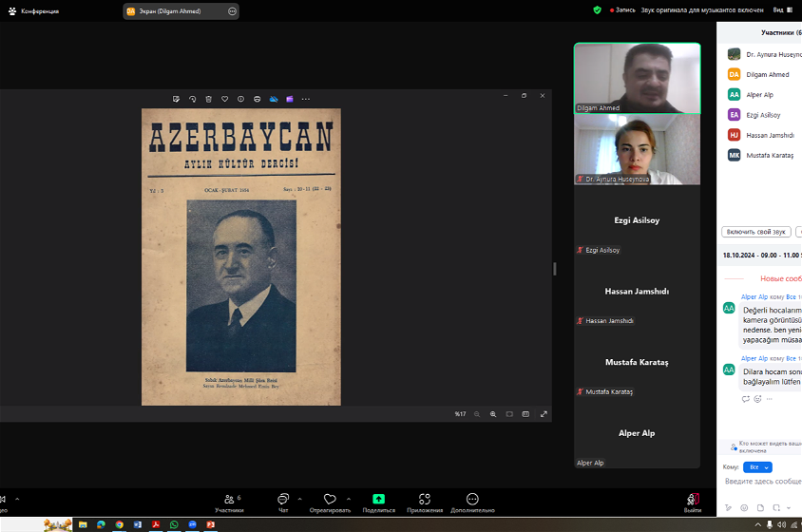Viewport: 802px width, 532px height.
Task: Click Hassan Jamshidi in participants list
Action: [x=762, y=135]
